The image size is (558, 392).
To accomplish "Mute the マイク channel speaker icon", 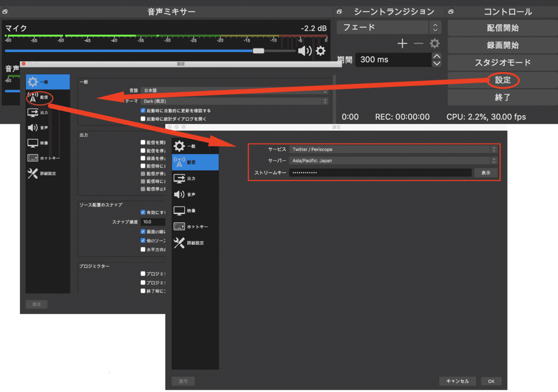I will [x=305, y=51].
